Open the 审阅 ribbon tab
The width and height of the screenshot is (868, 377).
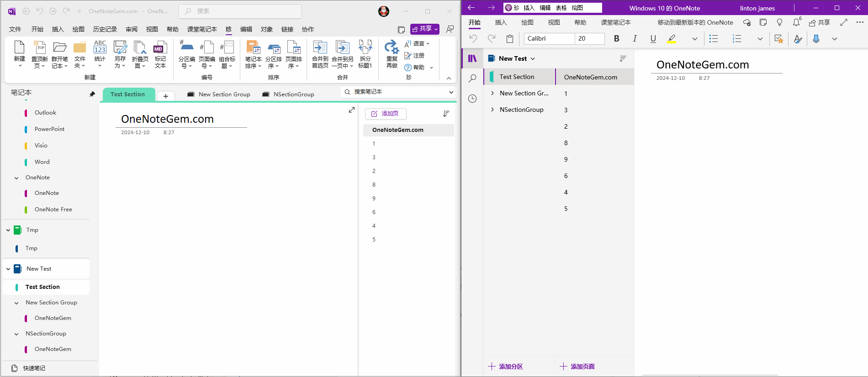point(132,29)
